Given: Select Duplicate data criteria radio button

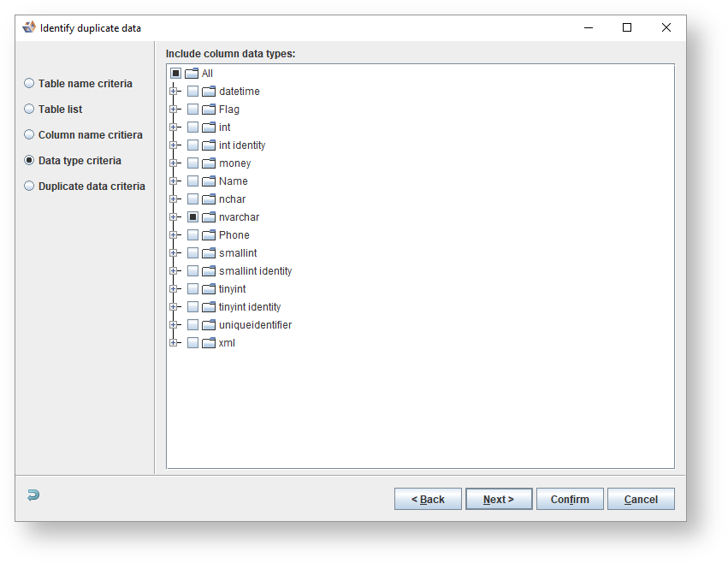Looking at the screenshot, I should click(29, 186).
